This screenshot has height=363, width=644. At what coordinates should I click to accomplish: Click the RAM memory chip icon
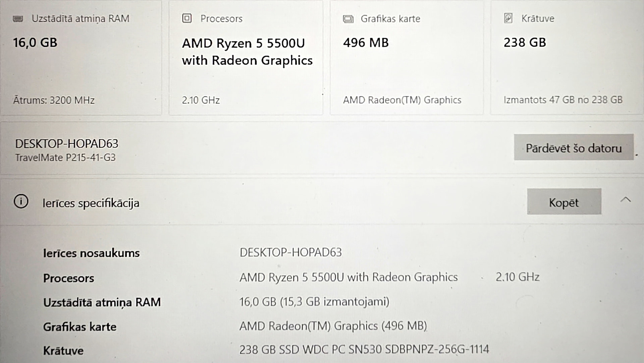[18, 19]
